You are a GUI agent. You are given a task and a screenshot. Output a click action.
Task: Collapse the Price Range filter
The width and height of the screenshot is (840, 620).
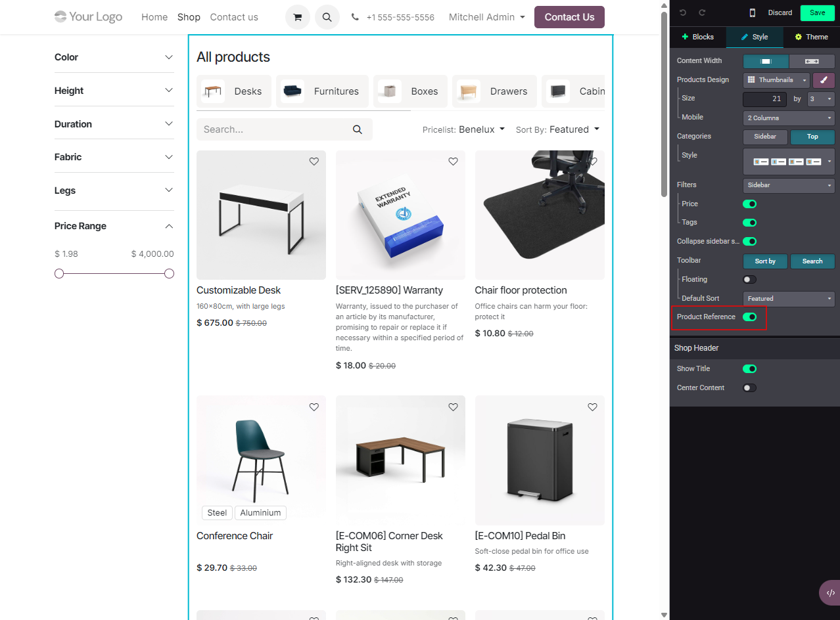click(114, 226)
